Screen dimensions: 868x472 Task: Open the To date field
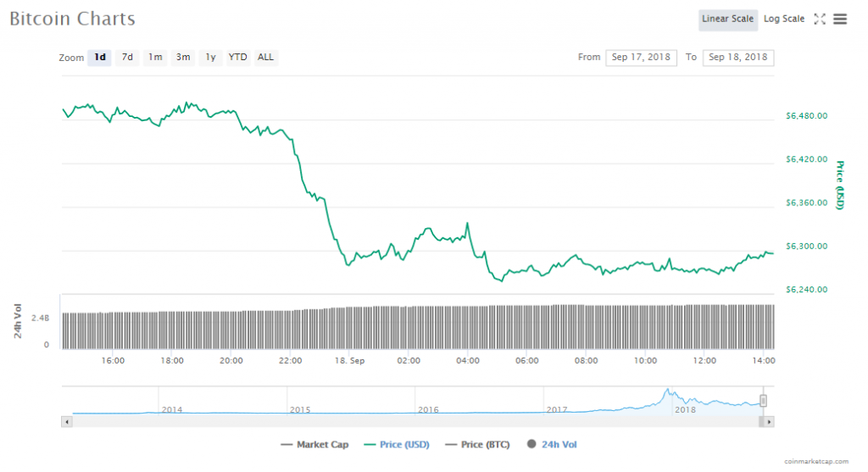[737, 57]
